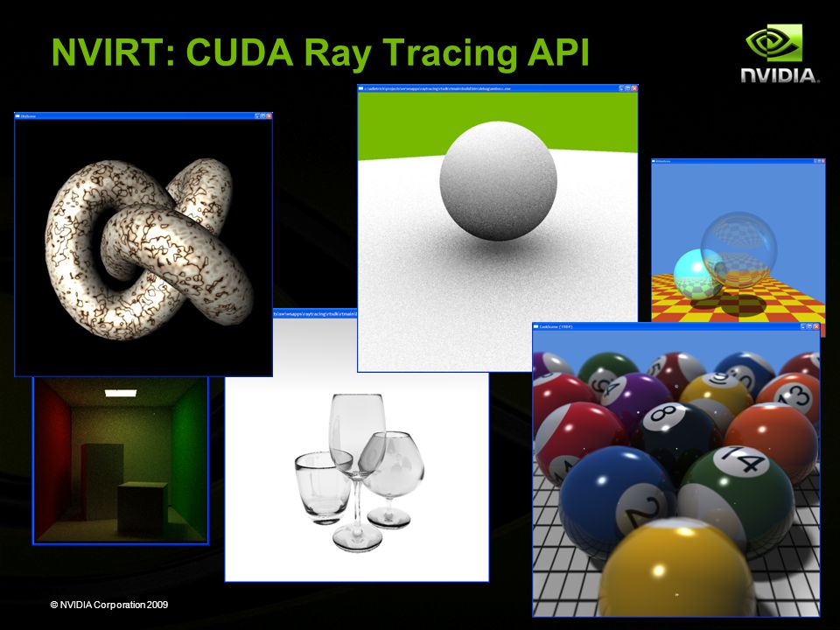Maximize the white sphere window
This screenshot has width=840, height=630.
[628, 87]
